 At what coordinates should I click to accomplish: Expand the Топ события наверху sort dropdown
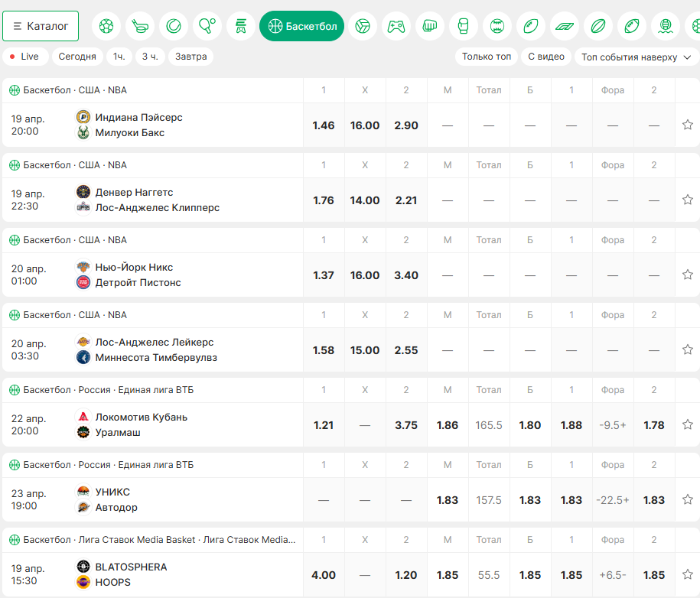[x=637, y=57]
